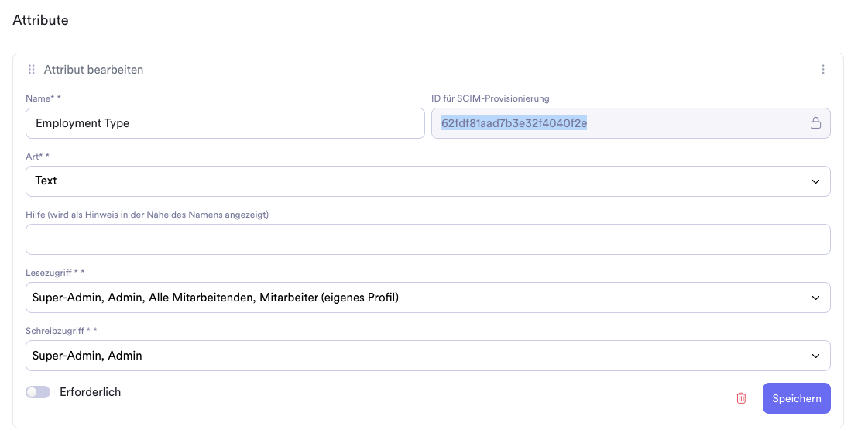Click into the Employment Type name field
The image size is (868, 437).
(225, 123)
